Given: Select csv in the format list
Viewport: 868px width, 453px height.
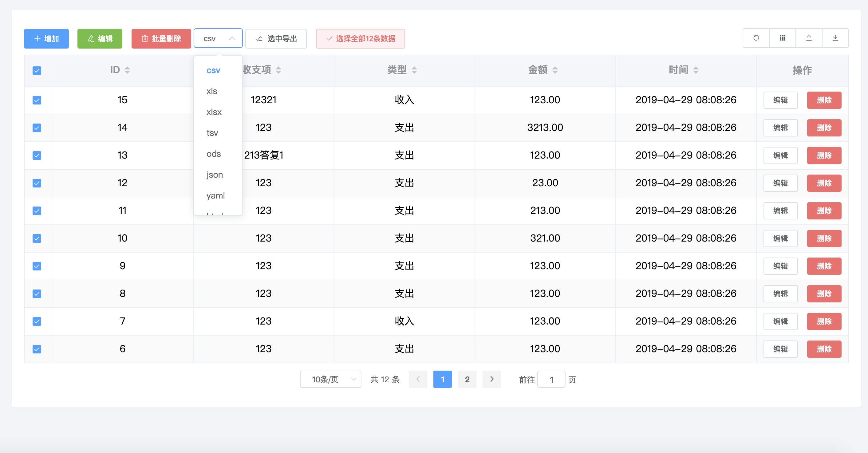Looking at the screenshot, I should click(218, 70).
